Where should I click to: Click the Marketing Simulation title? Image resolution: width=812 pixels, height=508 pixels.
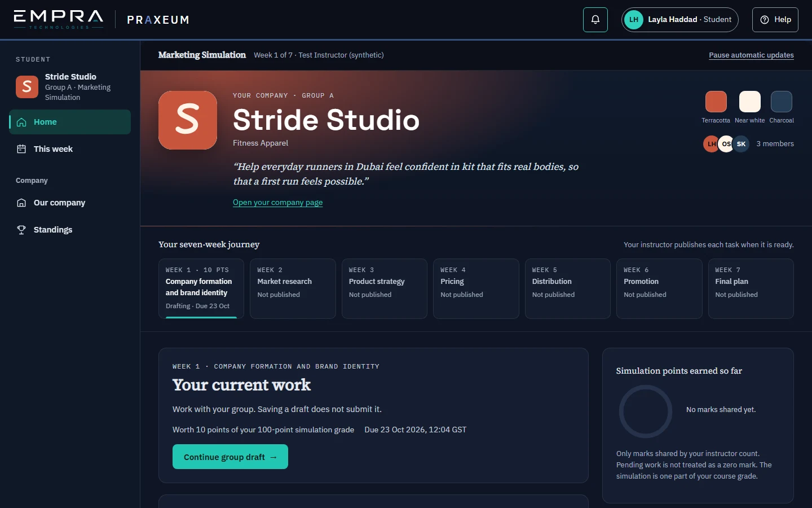click(x=202, y=55)
